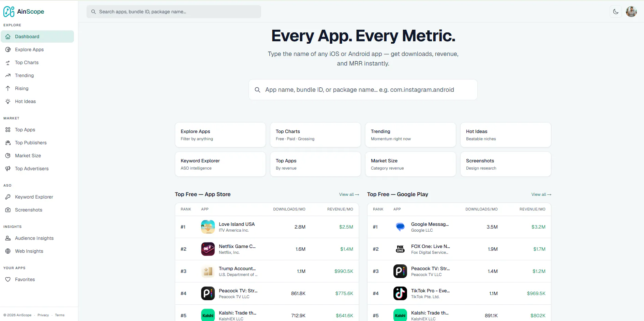Open Audience Insights in sidebar
644x321 pixels.
(x=38, y=238)
